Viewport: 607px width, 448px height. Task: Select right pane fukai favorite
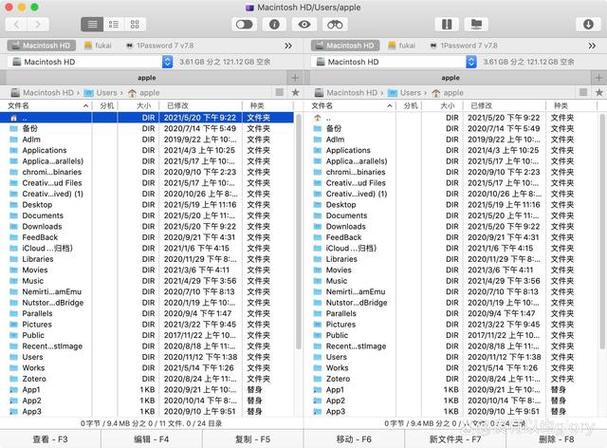click(402, 45)
